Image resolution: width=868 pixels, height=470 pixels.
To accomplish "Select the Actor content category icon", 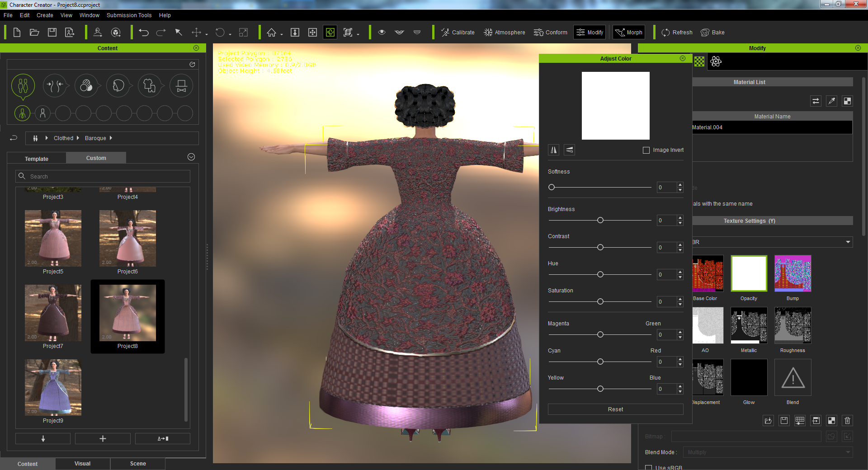I will pos(23,86).
